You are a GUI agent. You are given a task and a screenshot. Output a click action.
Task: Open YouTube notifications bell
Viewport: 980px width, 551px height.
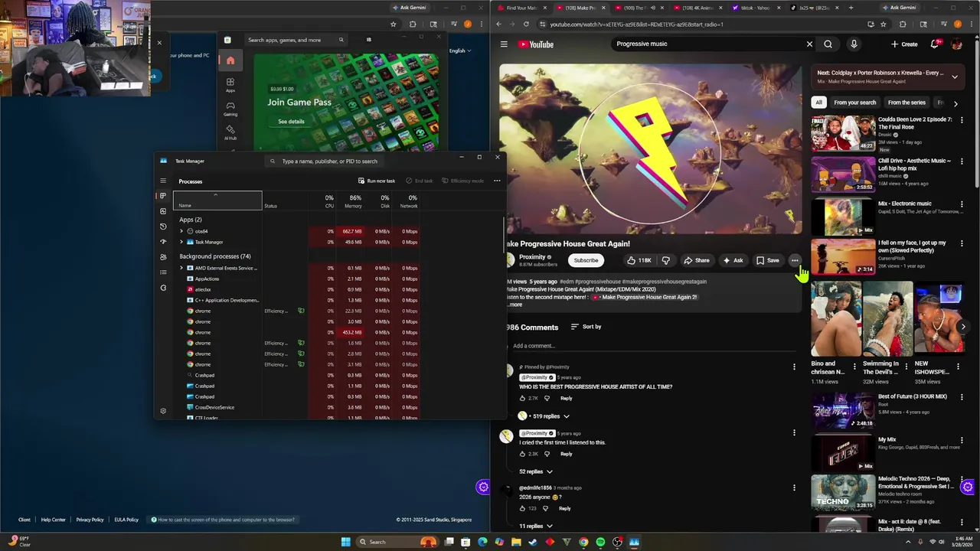(934, 44)
